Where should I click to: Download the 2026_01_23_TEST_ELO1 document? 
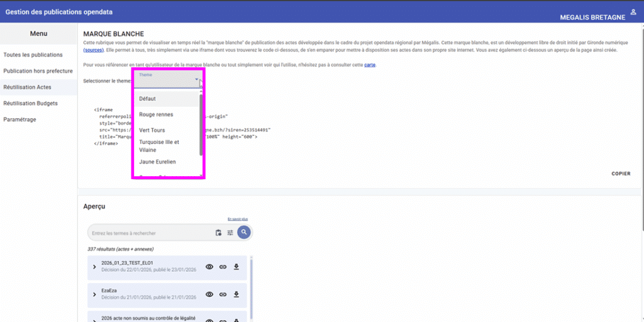pos(236,267)
